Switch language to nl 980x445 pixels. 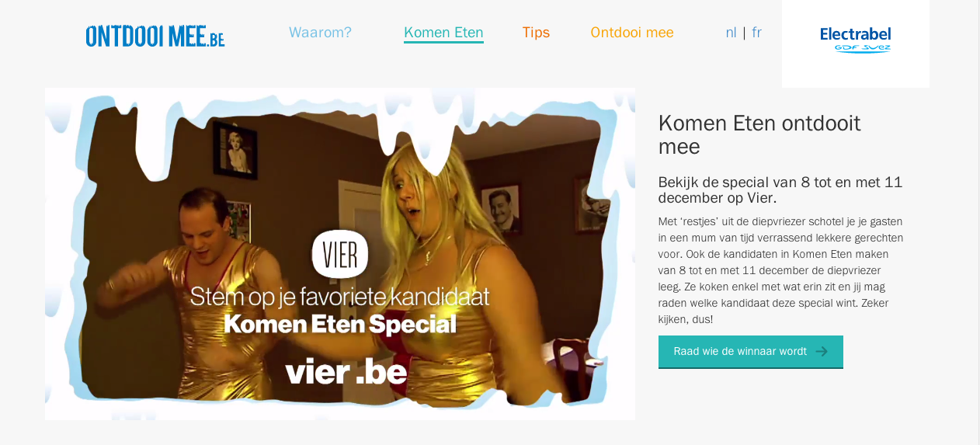coord(731,33)
